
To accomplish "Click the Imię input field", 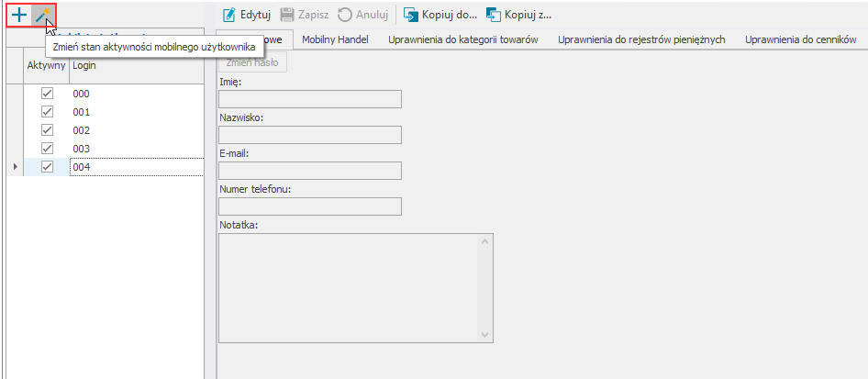I will pyautogui.click(x=310, y=99).
